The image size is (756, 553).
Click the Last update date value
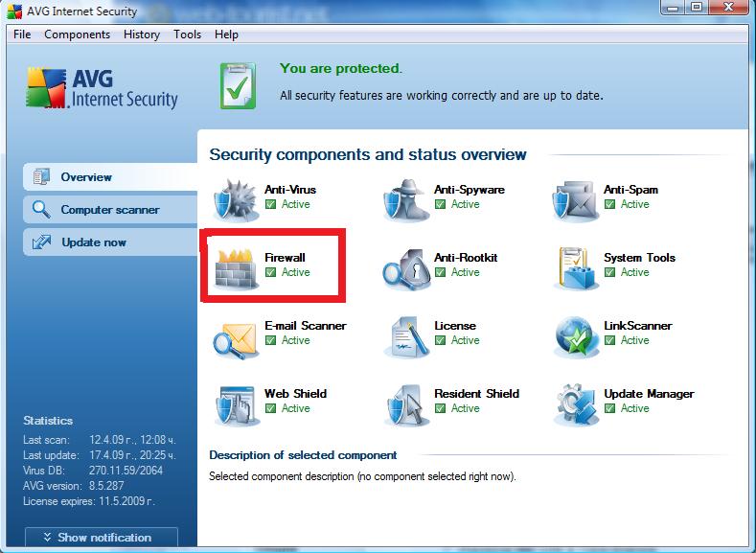[x=132, y=454]
